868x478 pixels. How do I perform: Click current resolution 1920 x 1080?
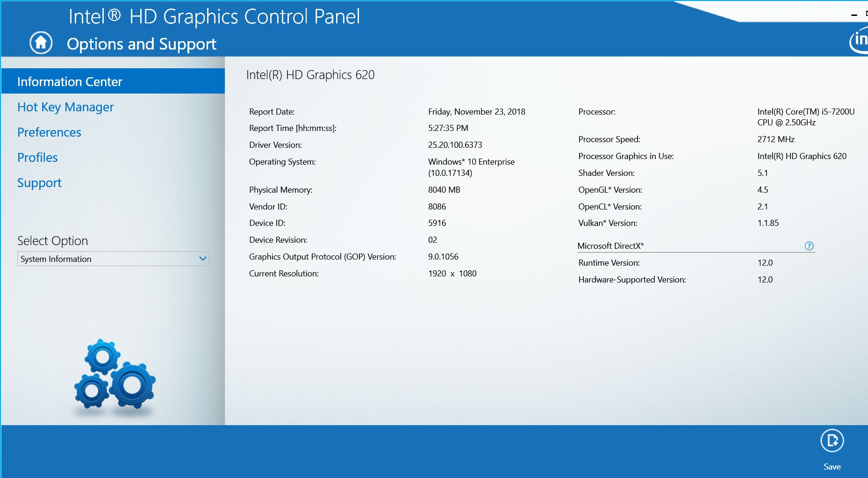click(x=452, y=274)
